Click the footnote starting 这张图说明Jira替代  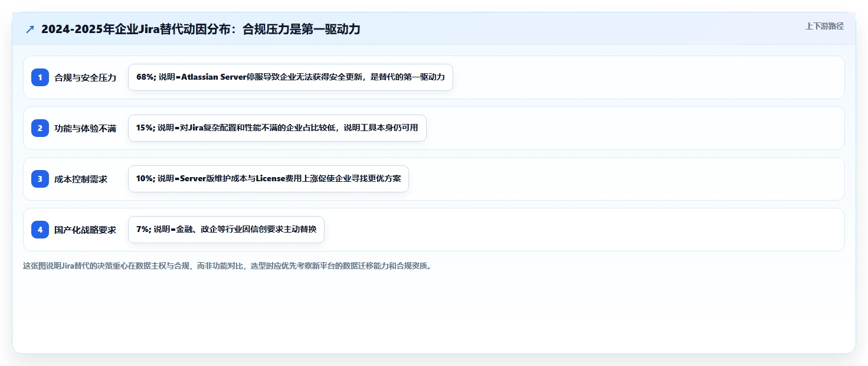point(227,266)
